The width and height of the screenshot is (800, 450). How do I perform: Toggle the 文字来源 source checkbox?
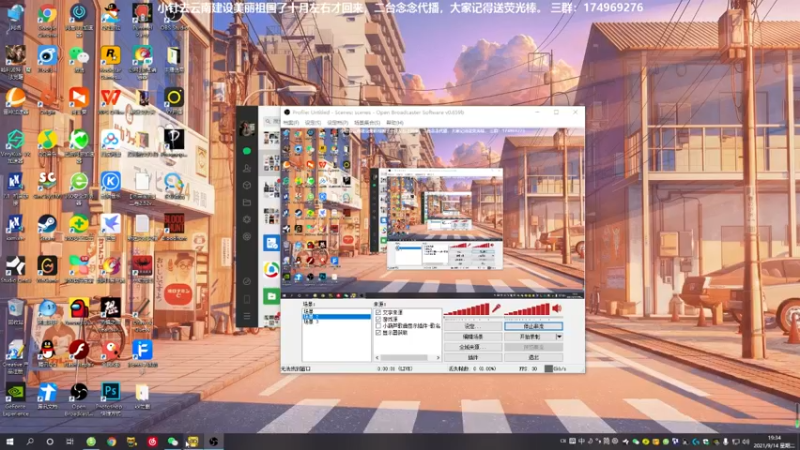(x=378, y=312)
